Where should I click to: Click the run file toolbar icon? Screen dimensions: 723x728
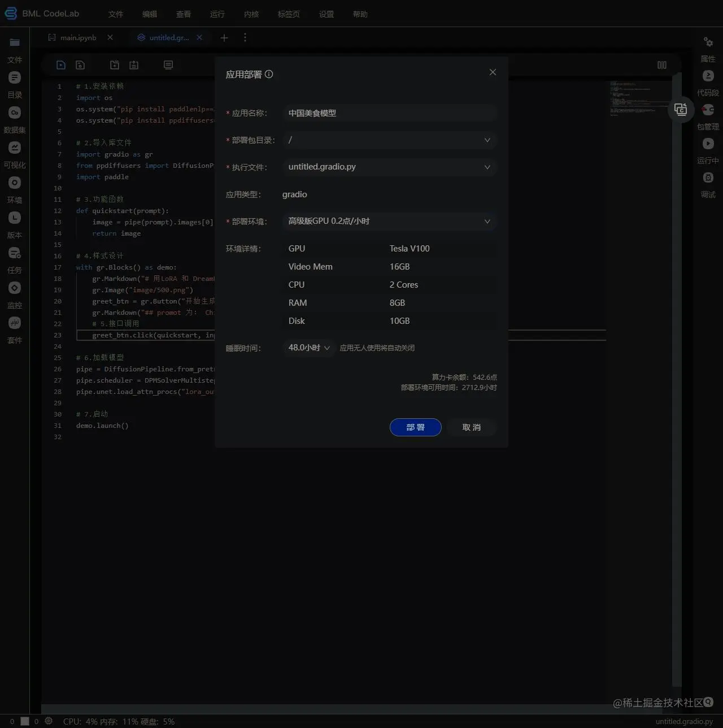[61, 65]
